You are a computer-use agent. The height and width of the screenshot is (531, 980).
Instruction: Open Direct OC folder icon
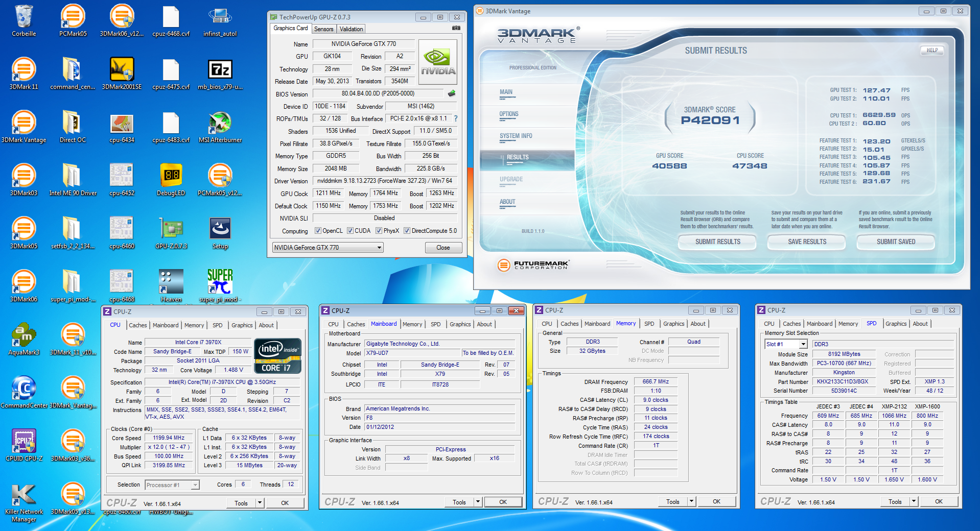click(73, 127)
